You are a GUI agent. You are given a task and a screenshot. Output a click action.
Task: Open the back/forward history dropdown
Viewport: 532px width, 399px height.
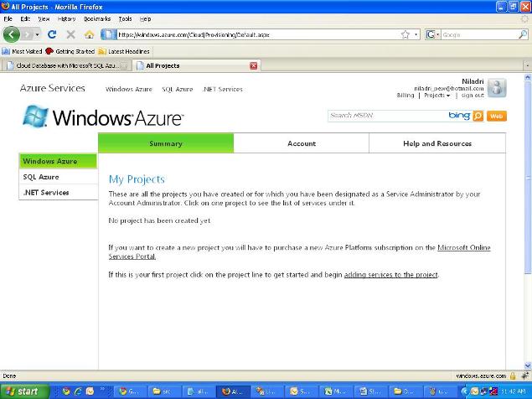(37, 34)
